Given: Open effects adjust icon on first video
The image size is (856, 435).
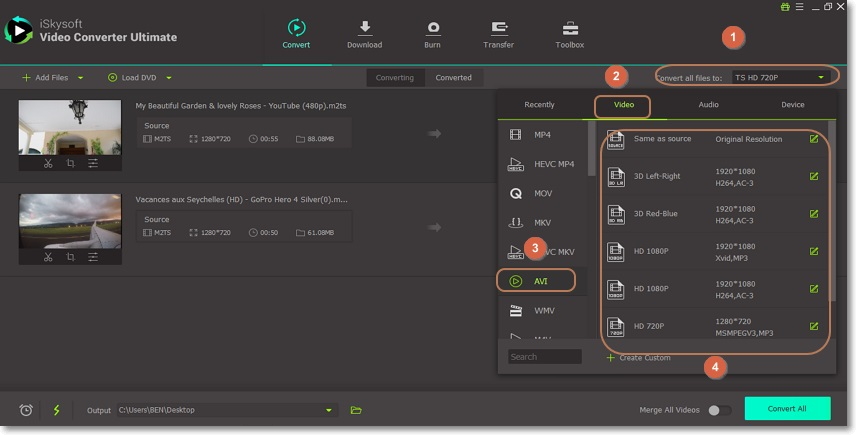Looking at the screenshot, I should 93,163.
